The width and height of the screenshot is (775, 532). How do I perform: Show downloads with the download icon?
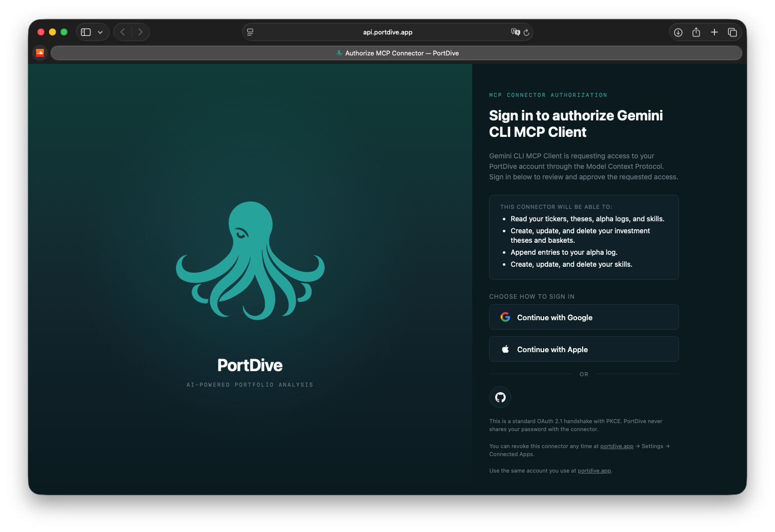(678, 32)
